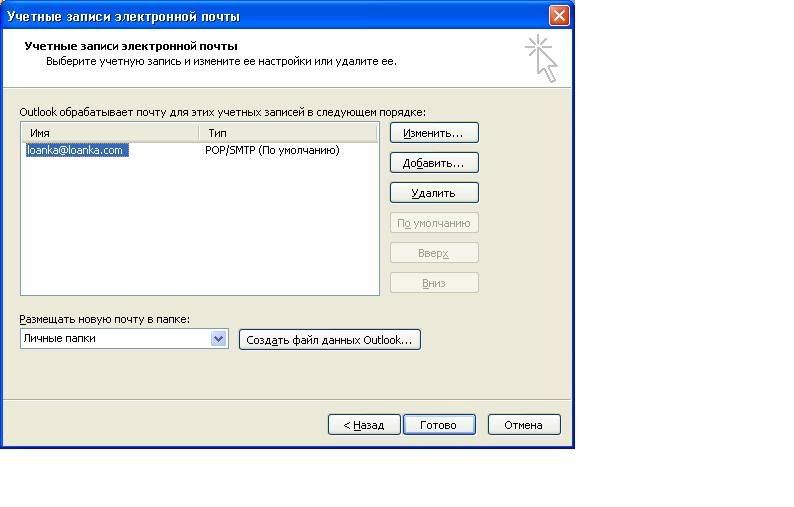Click the empty area of the accounts list
The width and height of the screenshot is (794, 507).
point(199,230)
